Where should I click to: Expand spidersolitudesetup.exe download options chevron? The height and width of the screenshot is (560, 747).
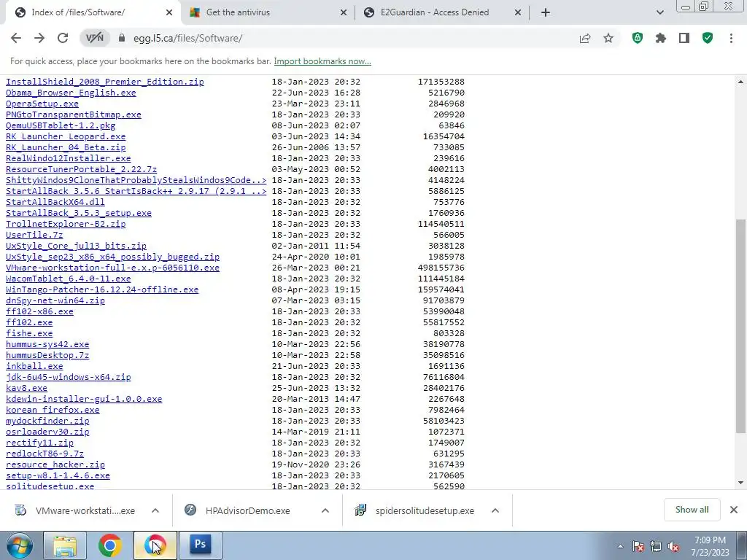click(x=495, y=510)
